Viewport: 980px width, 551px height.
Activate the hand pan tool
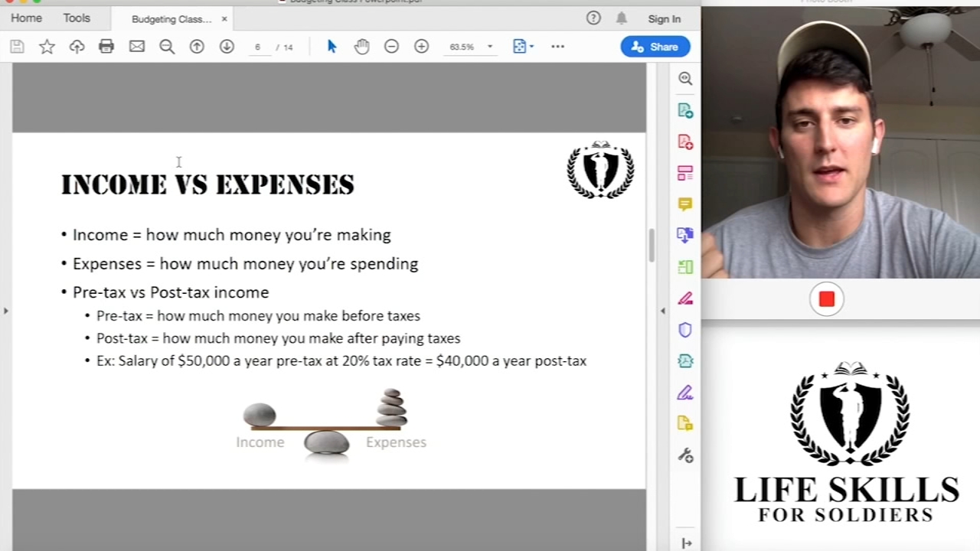(361, 47)
